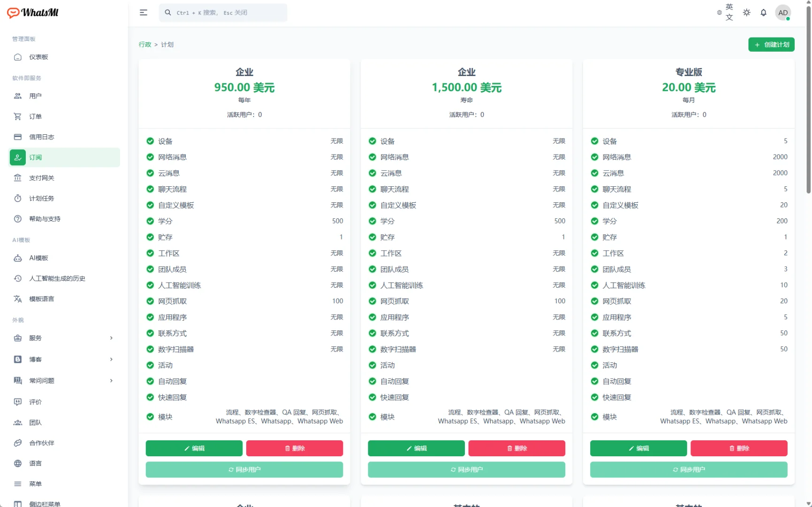The height and width of the screenshot is (507, 812).
Task: Select 信用日志 in the sidebar
Action: coord(64,137)
